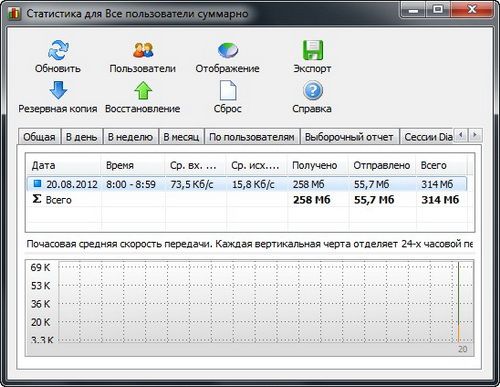
Task: Click the statistics app icon in title bar
Action: click(x=14, y=14)
